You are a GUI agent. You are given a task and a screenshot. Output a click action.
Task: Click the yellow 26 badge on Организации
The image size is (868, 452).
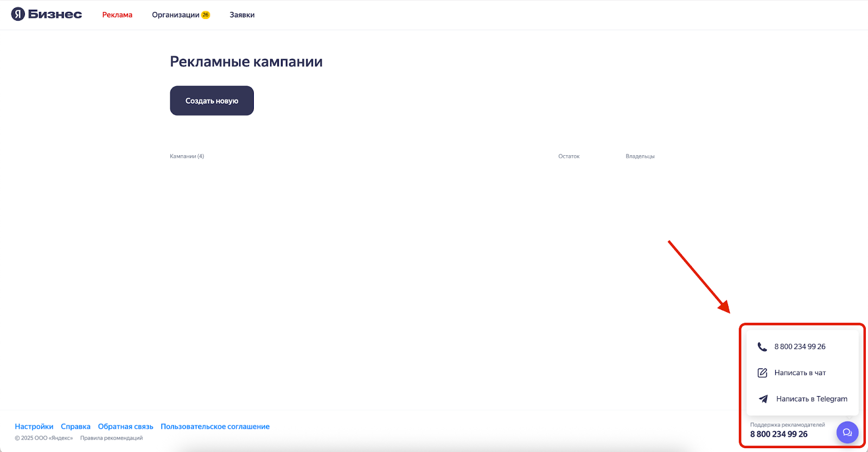(x=206, y=15)
